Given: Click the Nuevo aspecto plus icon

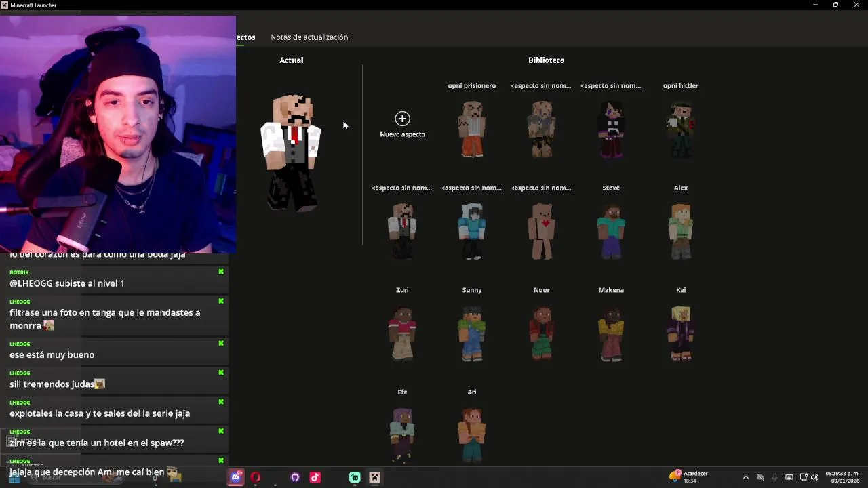Looking at the screenshot, I should [402, 119].
